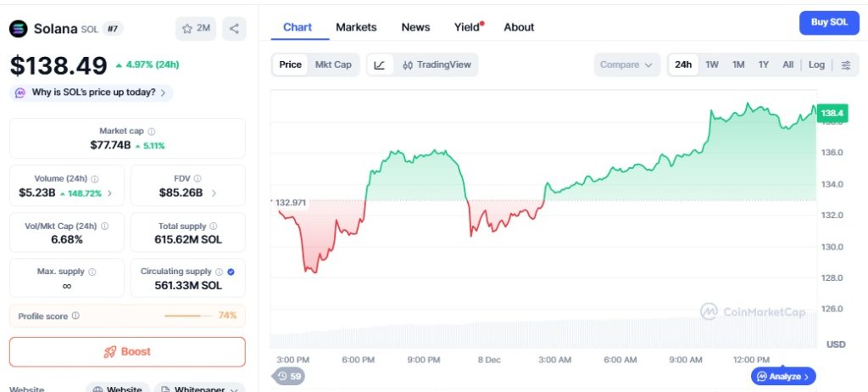Click the star watchlist icon

click(x=187, y=28)
